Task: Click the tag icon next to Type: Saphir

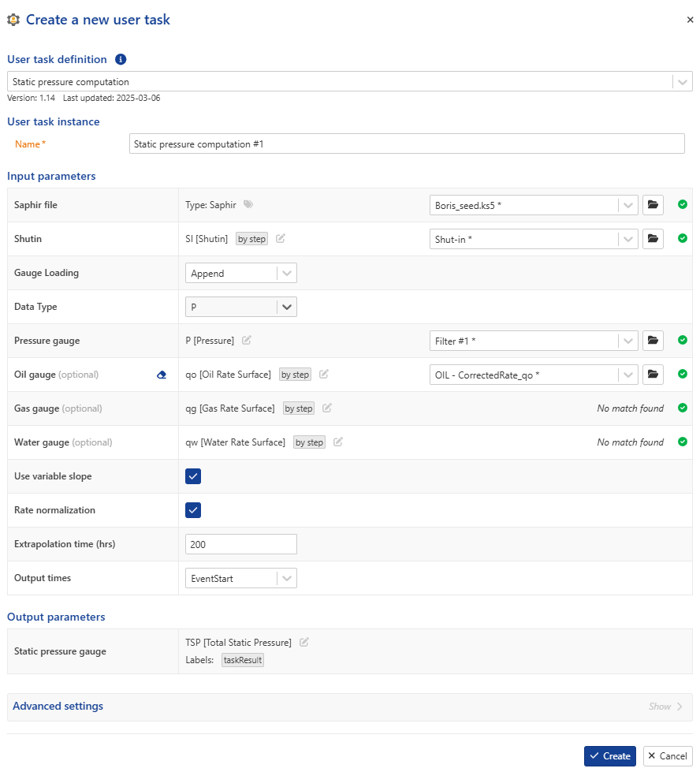Action: pyautogui.click(x=248, y=204)
